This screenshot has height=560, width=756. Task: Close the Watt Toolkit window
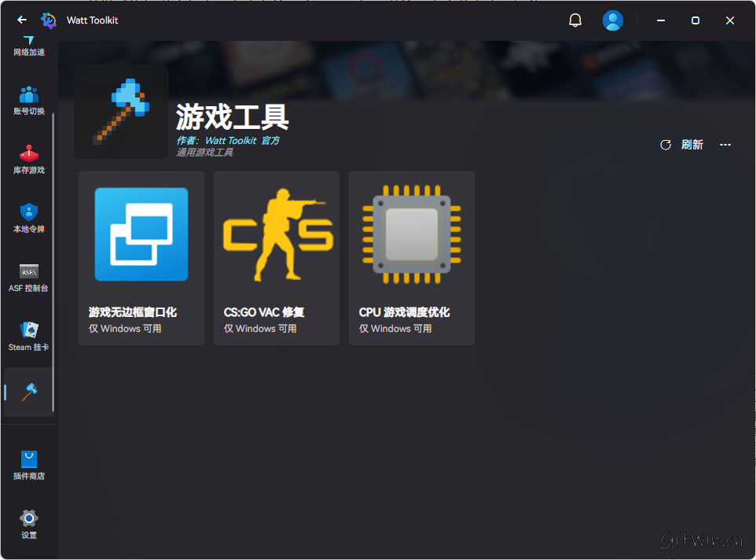click(x=730, y=20)
